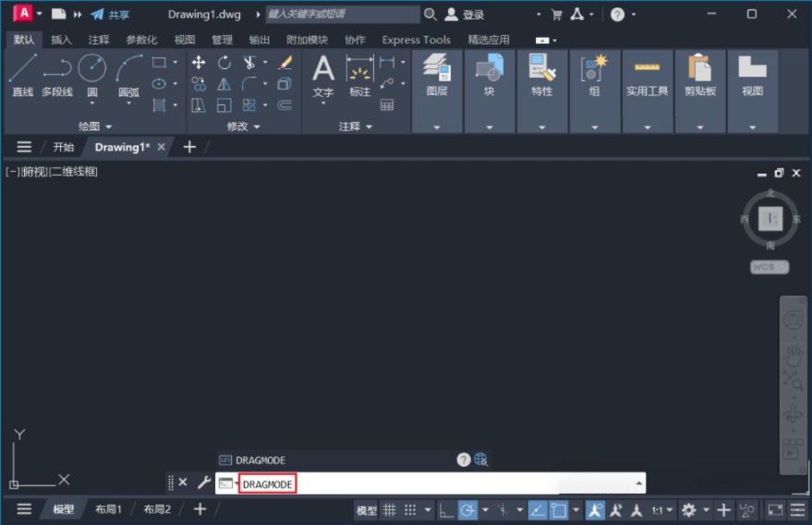Viewport: 812px width, 525px height.
Task: Click the WCS coordinate system button
Action: point(769,267)
